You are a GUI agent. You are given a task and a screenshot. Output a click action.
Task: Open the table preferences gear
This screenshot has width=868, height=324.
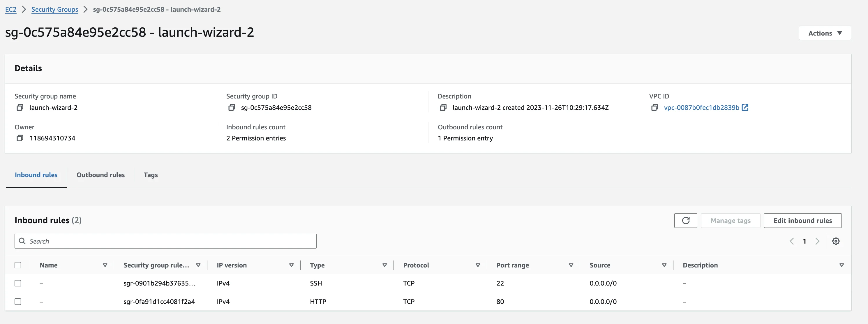click(836, 241)
